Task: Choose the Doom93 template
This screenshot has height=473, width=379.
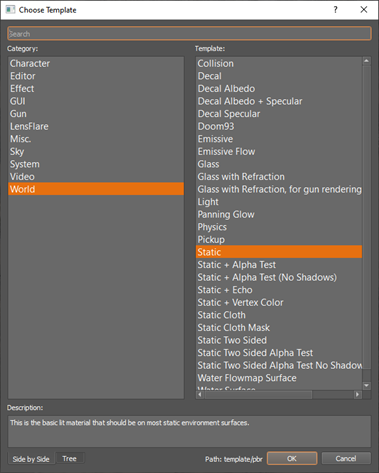Action: [x=279, y=126]
